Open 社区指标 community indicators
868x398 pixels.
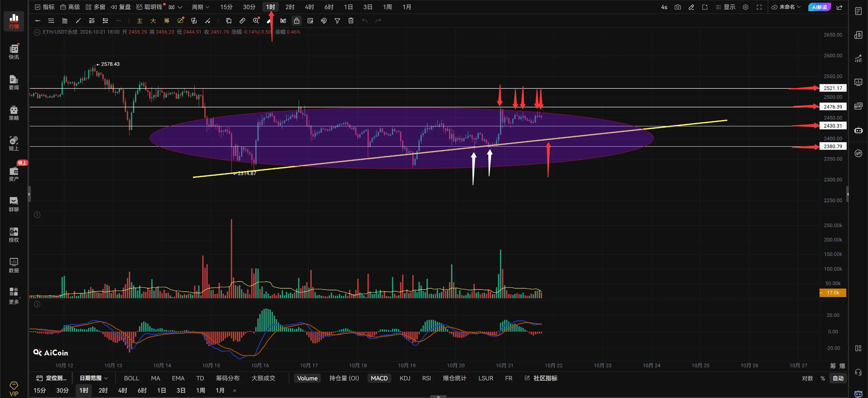(x=541, y=378)
